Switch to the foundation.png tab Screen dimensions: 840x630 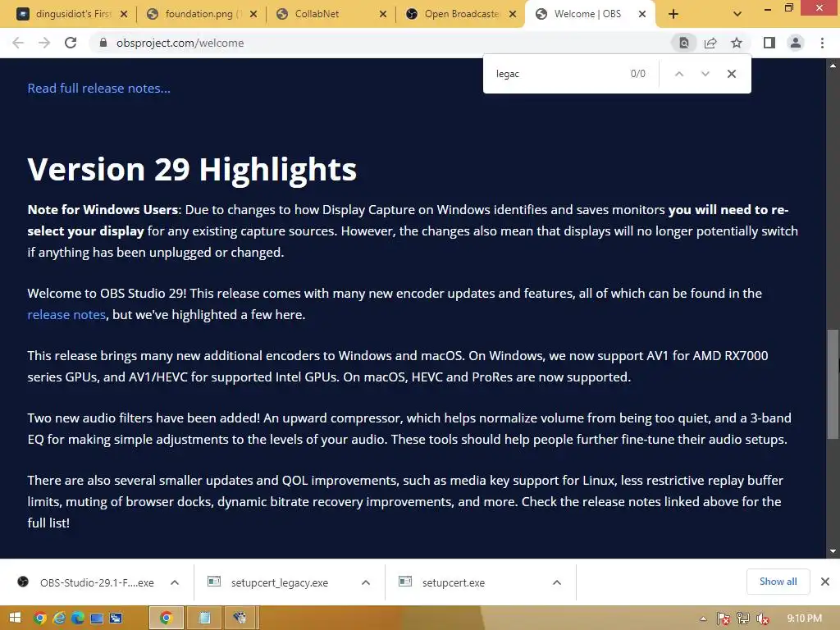tap(195, 14)
